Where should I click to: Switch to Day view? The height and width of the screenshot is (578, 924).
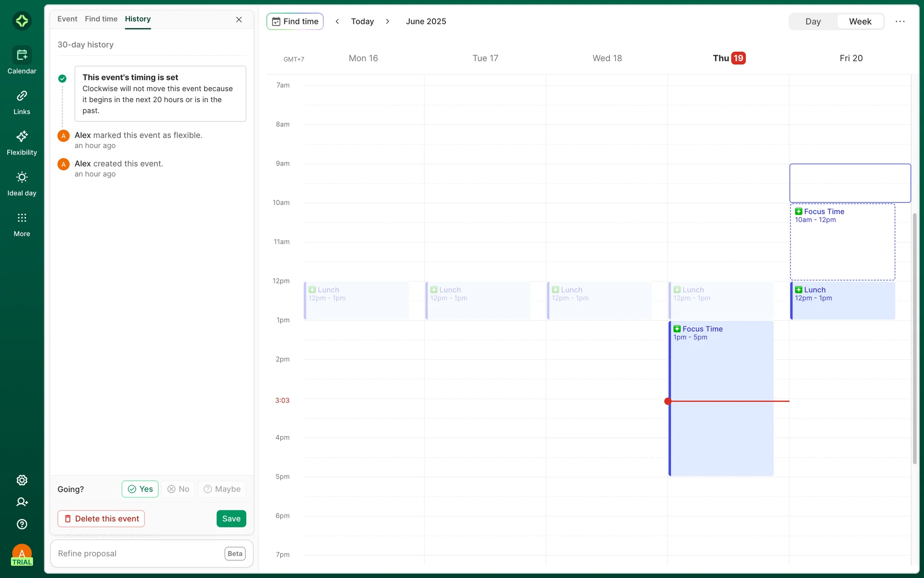813,21
